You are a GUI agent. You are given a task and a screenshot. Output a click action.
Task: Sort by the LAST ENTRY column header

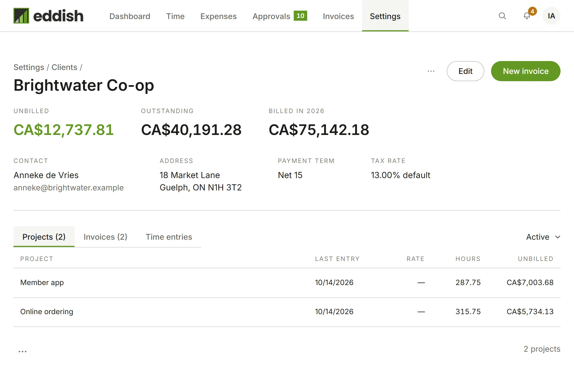pos(337,259)
